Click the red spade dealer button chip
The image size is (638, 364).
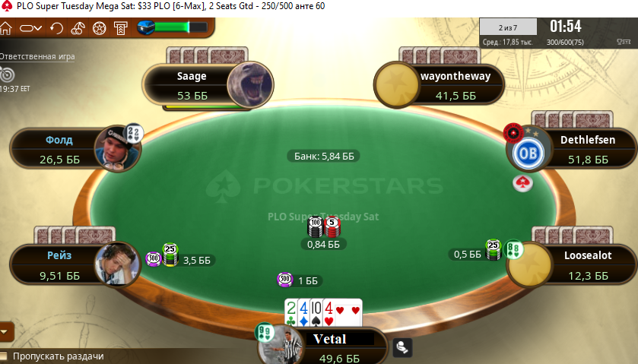[x=522, y=183]
